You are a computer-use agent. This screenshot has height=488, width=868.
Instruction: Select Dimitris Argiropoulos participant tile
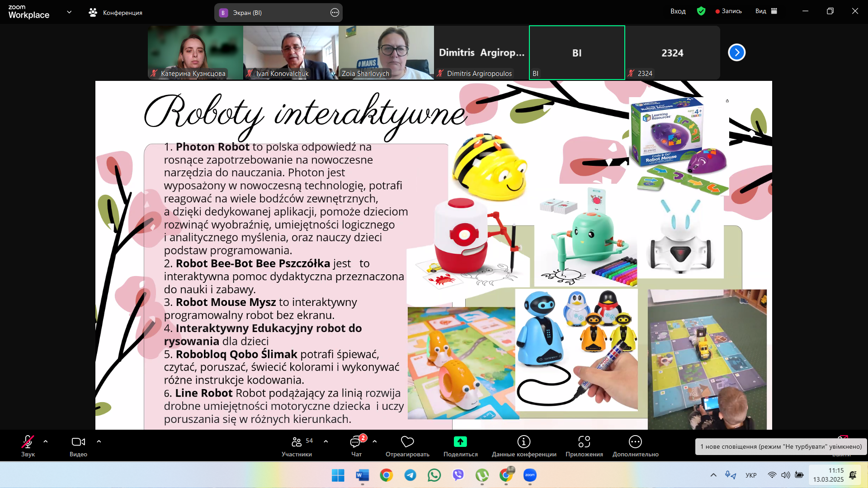pyautogui.click(x=481, y=52)
